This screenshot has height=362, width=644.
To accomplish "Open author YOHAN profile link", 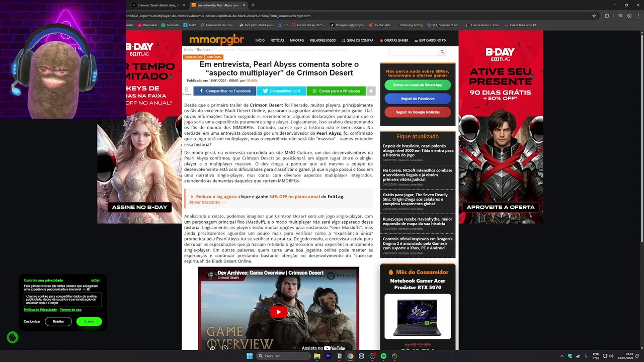I will 252,80.
